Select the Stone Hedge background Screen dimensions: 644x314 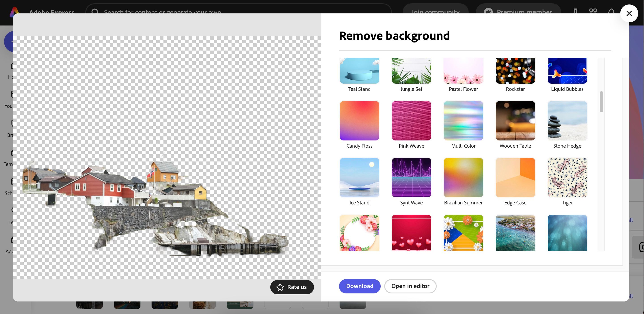(567, 121)
